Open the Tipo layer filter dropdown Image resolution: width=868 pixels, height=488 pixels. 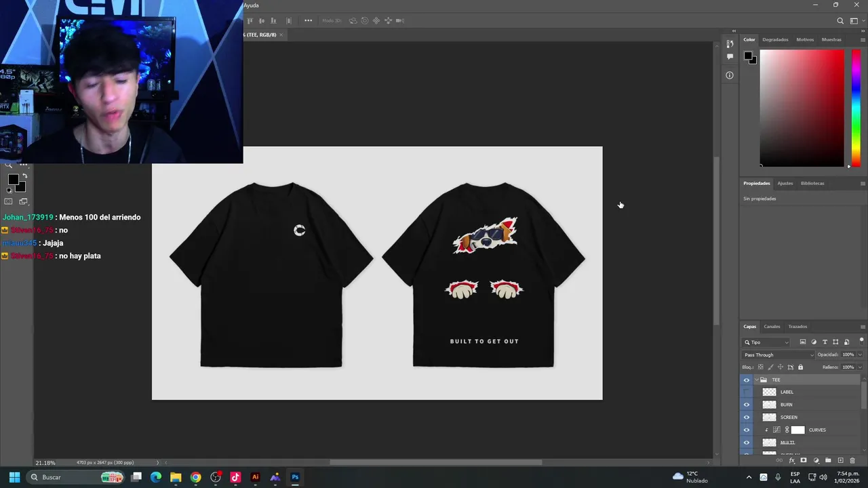[766, 342]
